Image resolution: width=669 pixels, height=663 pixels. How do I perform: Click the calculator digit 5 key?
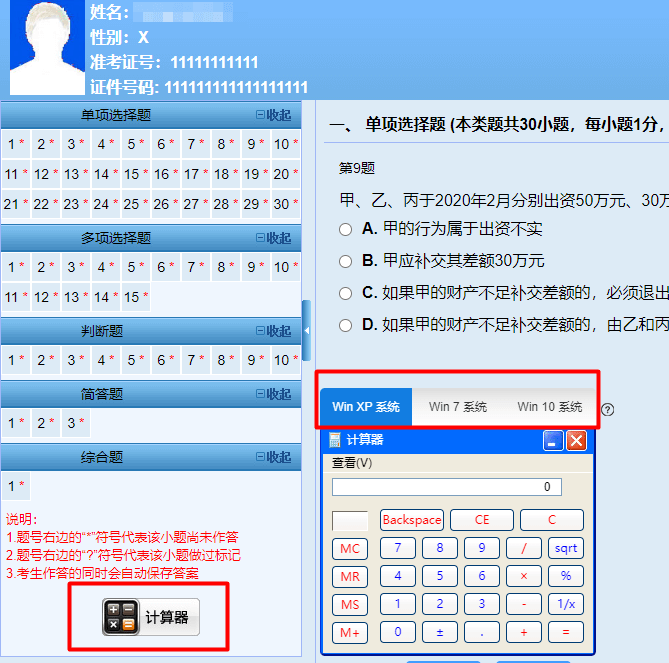[x=440, y=576]
